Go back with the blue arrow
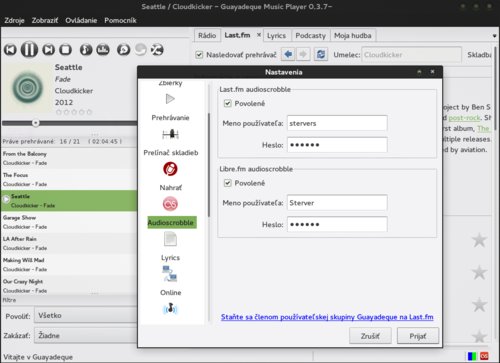This screenshot has height=363, width=500. [x=288, y=54]
